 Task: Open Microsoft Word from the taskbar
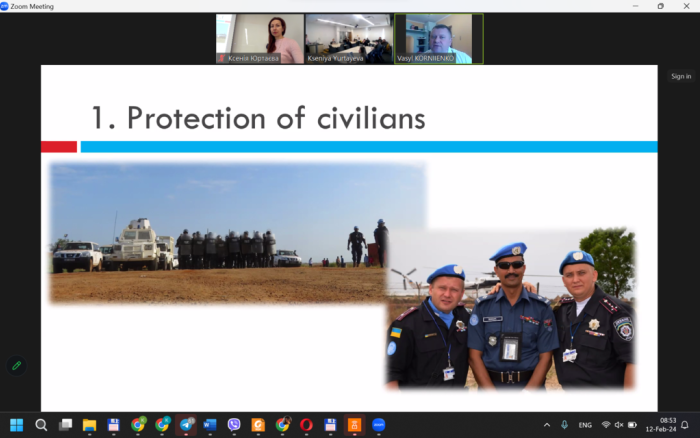point(210,425)
